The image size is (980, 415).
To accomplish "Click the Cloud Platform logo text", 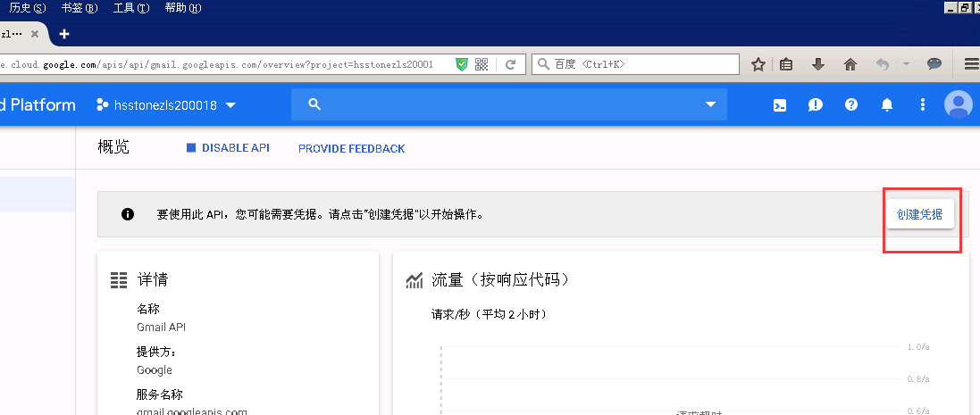I will coord(38,104).
